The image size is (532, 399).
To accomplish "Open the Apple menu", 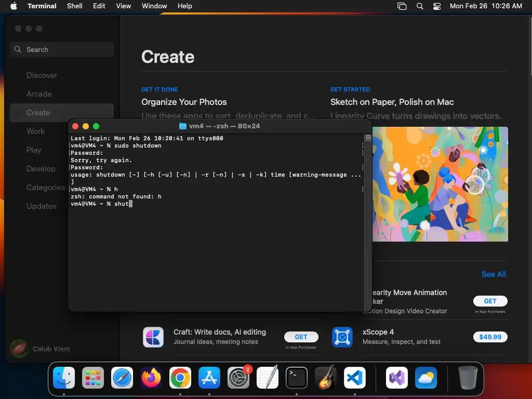I will 14,6.
